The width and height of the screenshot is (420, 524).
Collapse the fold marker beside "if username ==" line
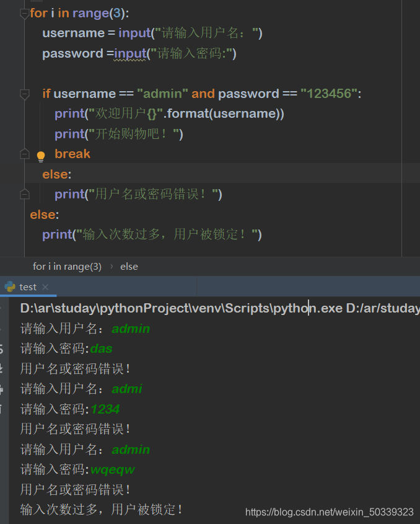click(x=24, y=94)
